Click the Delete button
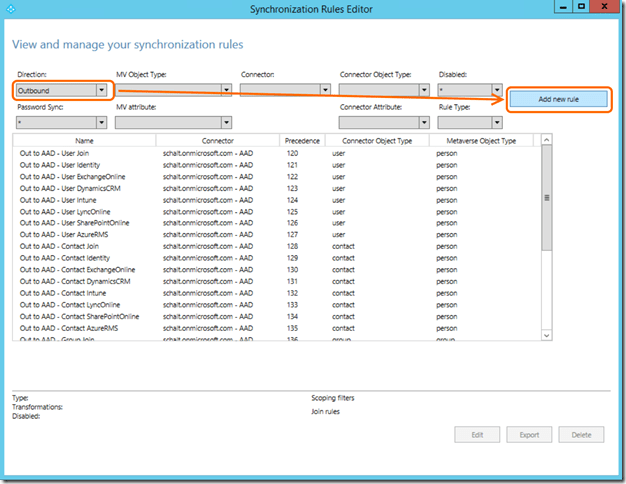This screenshot has width=626, height=484. click(581, 434)
